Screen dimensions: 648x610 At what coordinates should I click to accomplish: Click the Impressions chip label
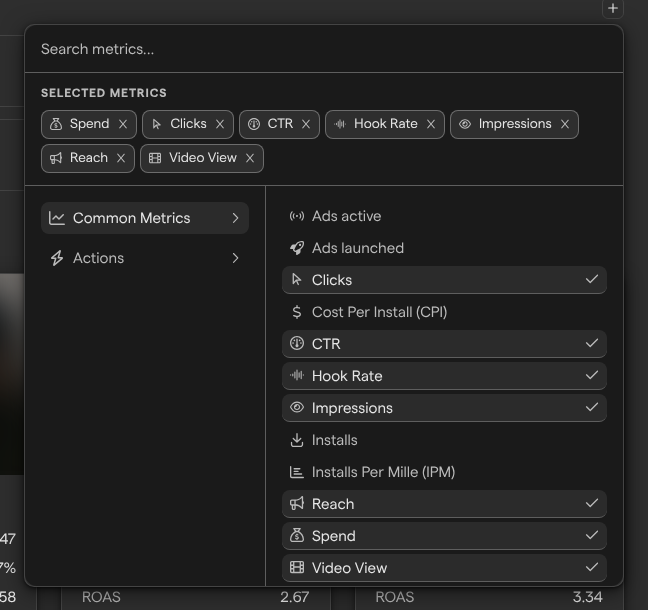click(515, 124)
